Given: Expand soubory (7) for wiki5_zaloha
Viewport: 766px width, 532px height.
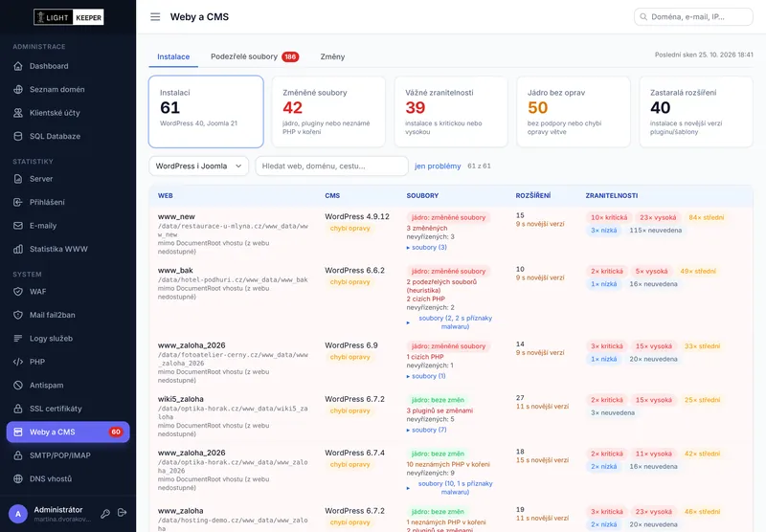Looking at the screenshot, I should (426, 430).
